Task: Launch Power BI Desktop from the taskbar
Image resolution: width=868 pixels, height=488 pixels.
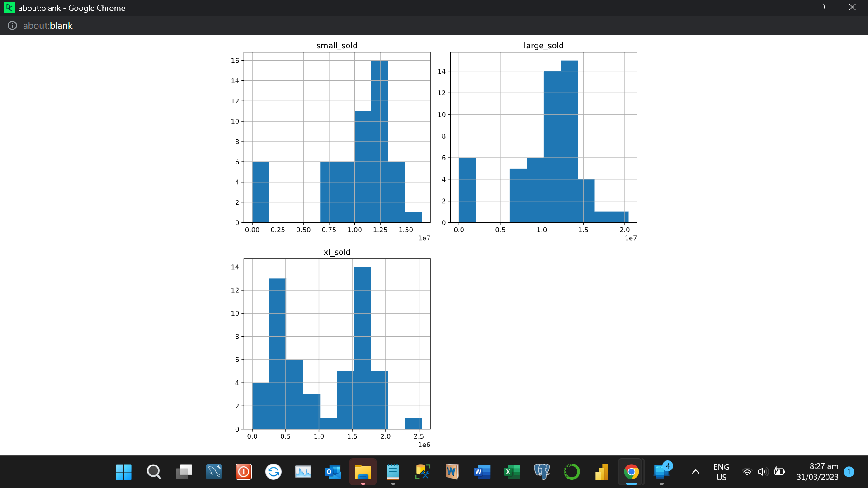Action: click(x=601, y=472)
